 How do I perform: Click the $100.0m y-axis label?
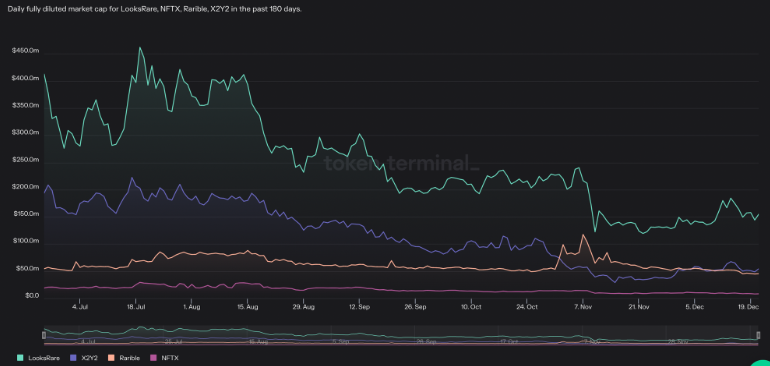[27, 241]
